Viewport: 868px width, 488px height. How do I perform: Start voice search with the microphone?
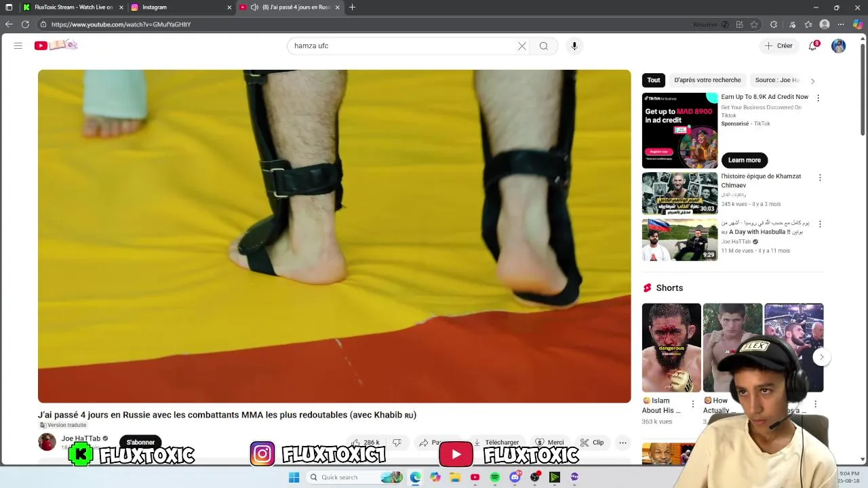(x=574, y=46)
